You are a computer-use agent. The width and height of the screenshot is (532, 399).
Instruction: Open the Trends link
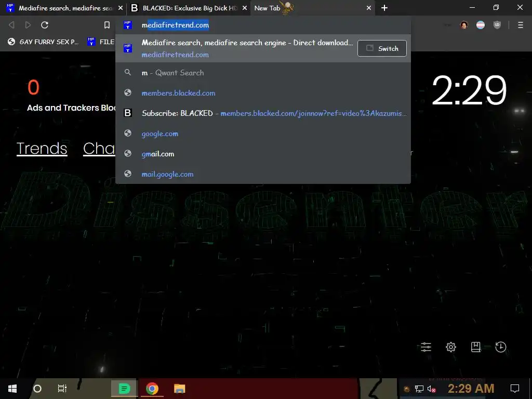point(42,148)
